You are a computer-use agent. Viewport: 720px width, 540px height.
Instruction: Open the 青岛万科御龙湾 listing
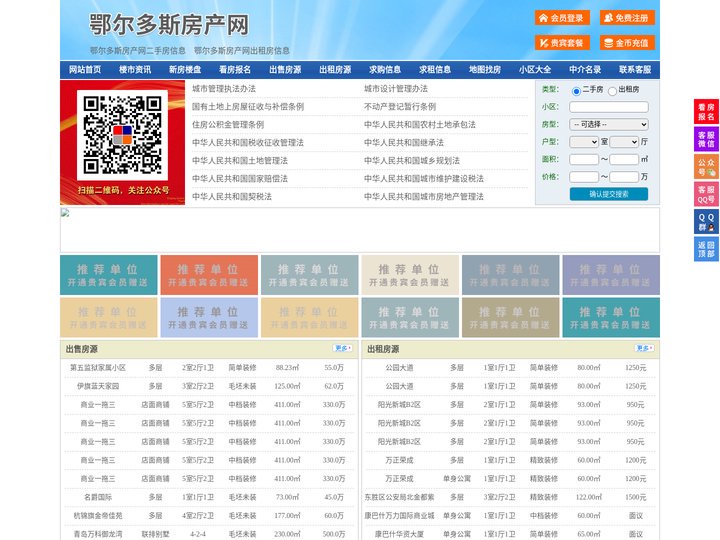click(x=98, y=534)
